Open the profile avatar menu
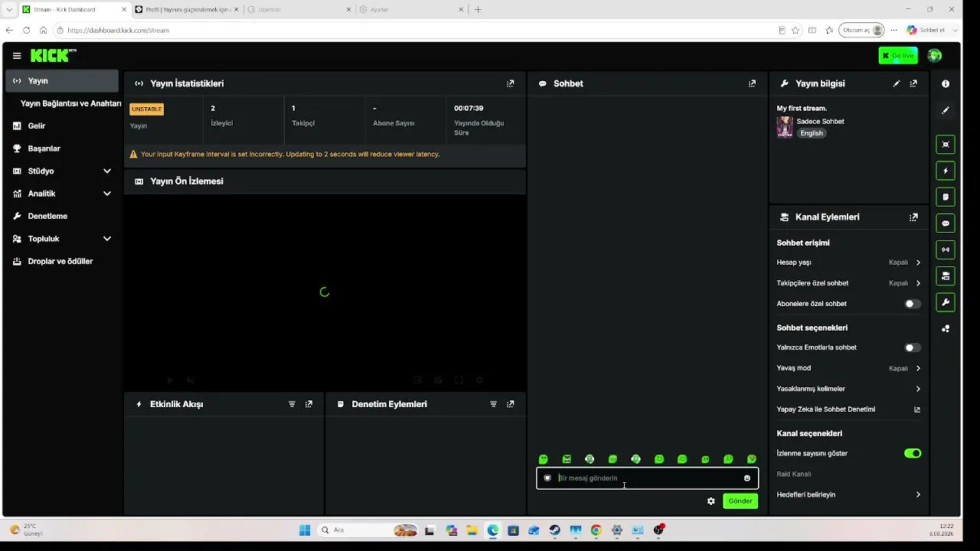This screenshot has width=980, height=551. pyautogui.click(x=934, y=56)
